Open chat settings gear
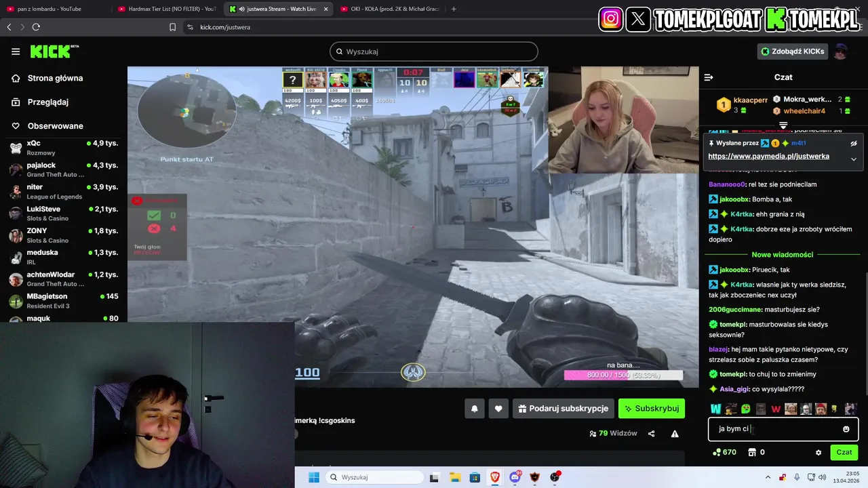The image size is (868, 488). pos(818,452)
